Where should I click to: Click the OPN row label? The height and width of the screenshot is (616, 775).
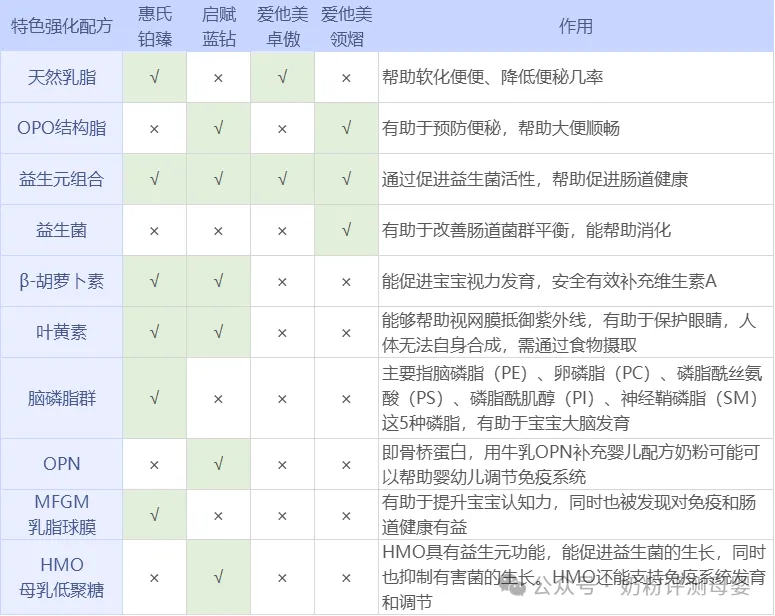(x=61, y=464)
